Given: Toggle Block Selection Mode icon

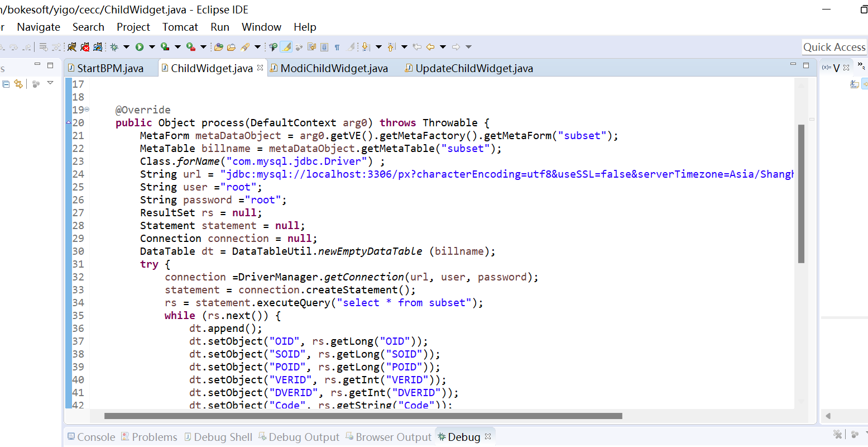Looking at the screenshot, I should (x=324, y=47).
